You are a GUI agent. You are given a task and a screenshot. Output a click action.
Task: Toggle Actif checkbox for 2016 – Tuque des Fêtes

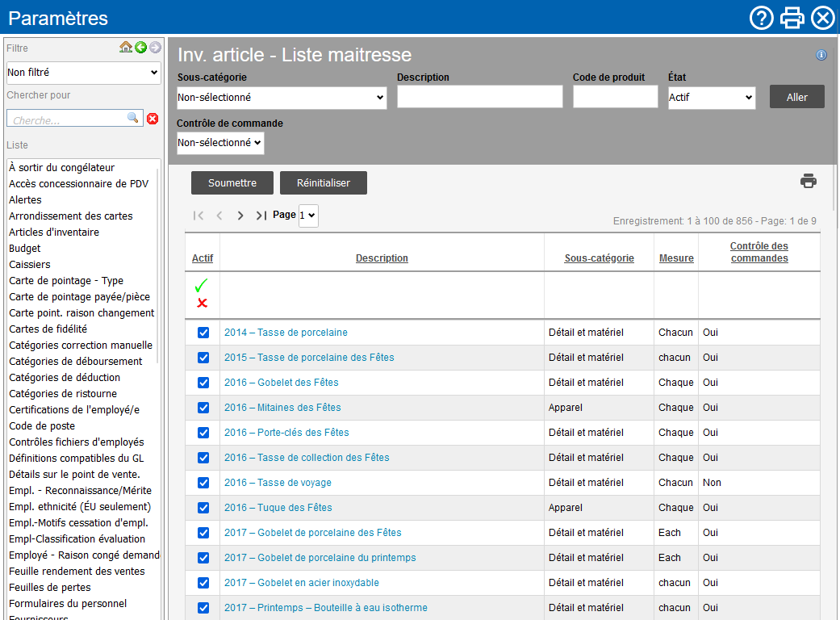coord(203,508)
